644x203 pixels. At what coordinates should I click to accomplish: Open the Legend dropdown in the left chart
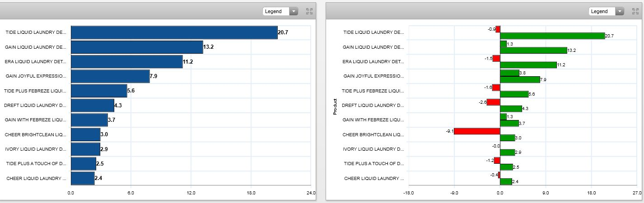coord(280,11)
